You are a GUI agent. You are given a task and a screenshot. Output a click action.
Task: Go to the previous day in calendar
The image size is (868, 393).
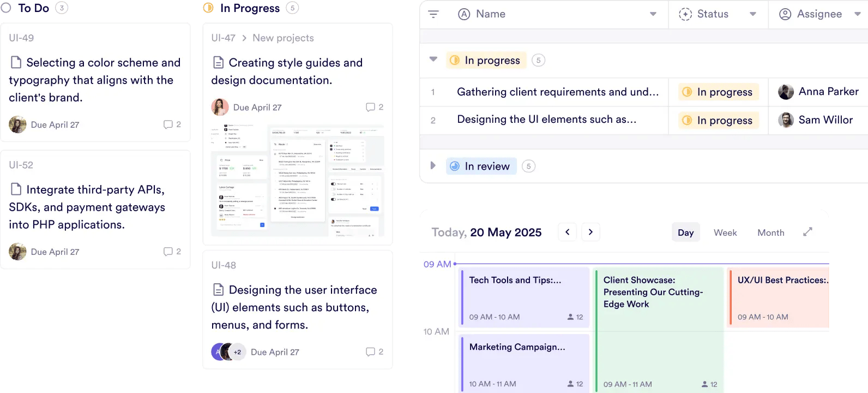[567, 232]
